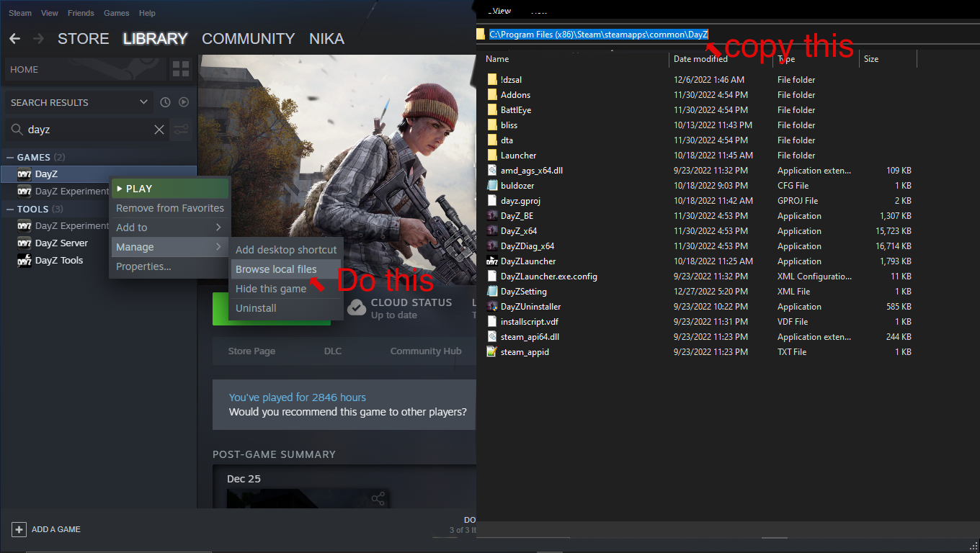Open the NIKA profile section
This screenshot has width=980, height=553.
pos(326,39)
